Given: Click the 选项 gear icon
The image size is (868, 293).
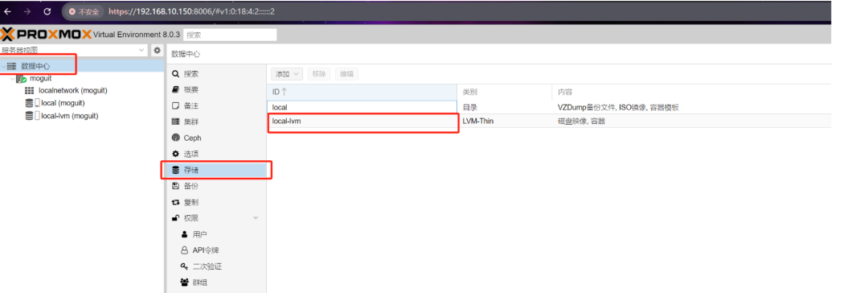Looking at the screenshot, I should tap(175, 154).
